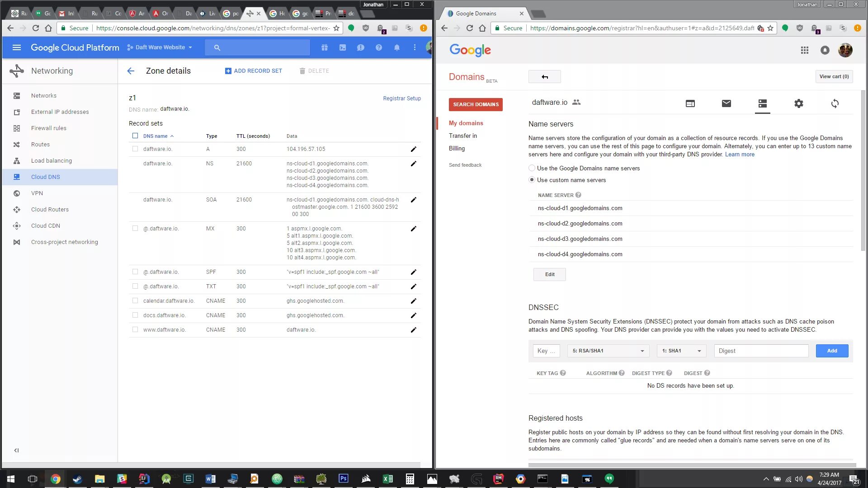
Task: Edit the TXT record set
Action: 413,286
